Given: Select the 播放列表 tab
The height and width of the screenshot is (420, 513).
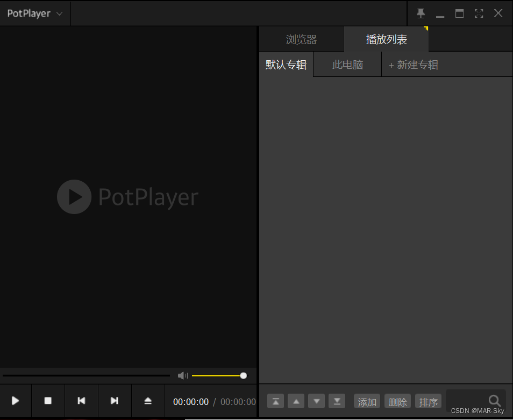Looking at the screenshot, I should (387, 39).
